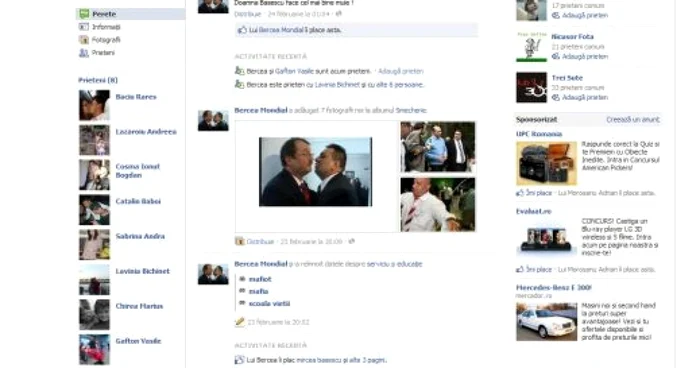Open Baciu Rares profile link
Viewport: 700px width, 368px height.
point(136,96)
